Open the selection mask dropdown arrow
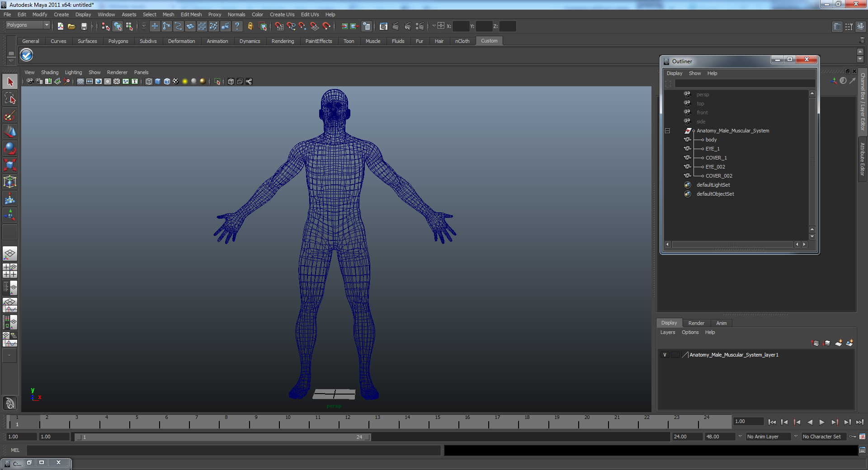Viewport: 868px width, 470px height. tap(144, 26)
